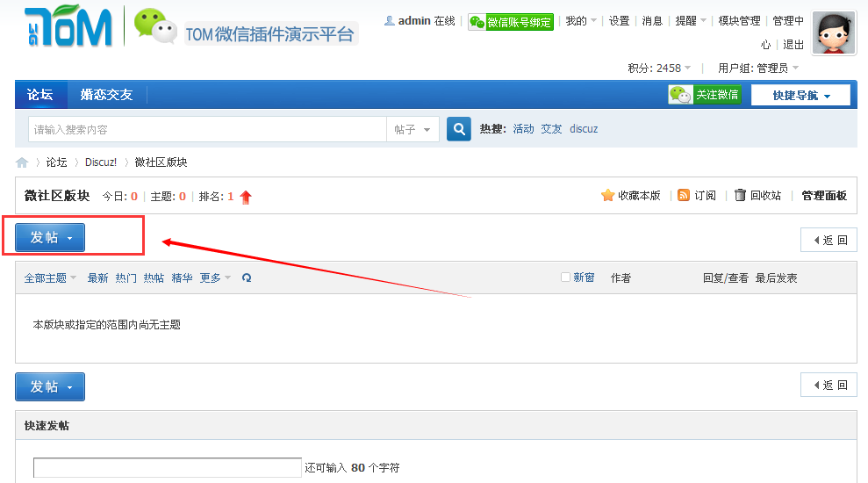868x483 pixels.
Task: Expand the 全部主题 filter dropdown
Action: coord(50,278)
